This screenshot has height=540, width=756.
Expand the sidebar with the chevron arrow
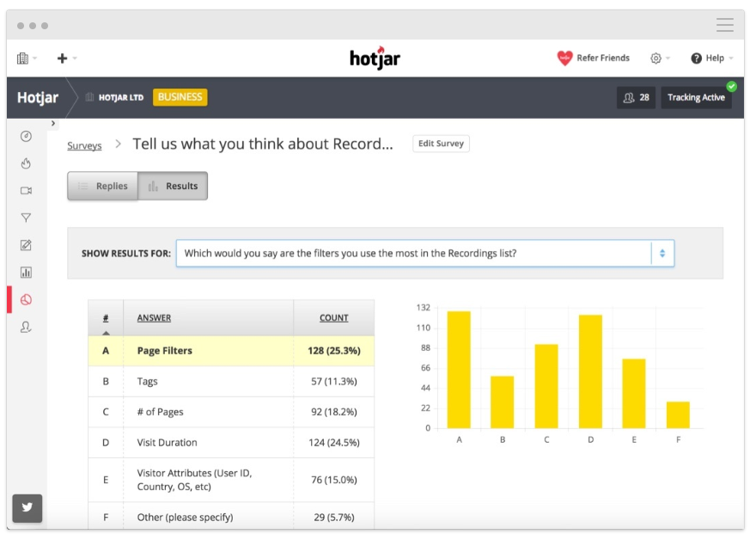53,124
